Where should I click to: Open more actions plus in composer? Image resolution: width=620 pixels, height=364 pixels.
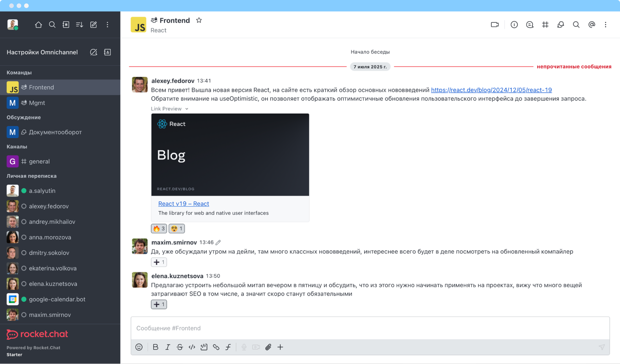click(280, 347)
